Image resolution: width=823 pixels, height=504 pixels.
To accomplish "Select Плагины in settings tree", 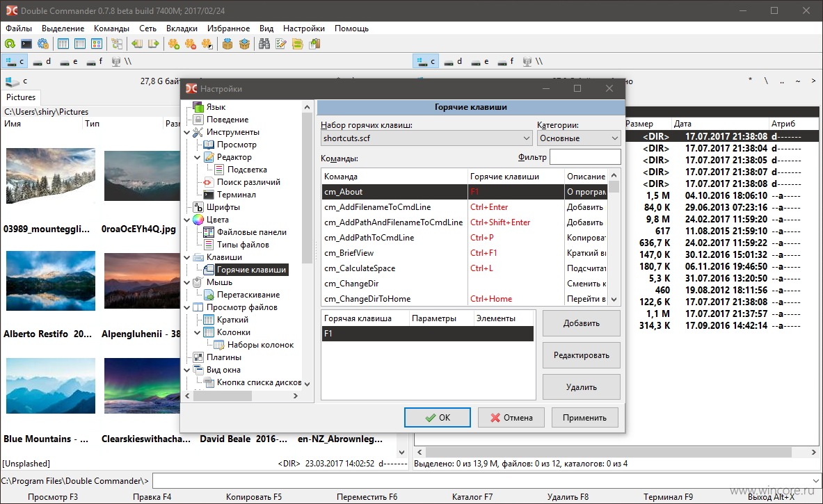I will (x=223, y=358).
